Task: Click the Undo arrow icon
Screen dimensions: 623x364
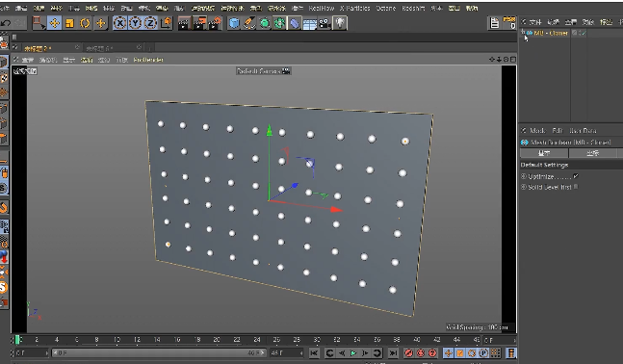Action: click(5, 23)
